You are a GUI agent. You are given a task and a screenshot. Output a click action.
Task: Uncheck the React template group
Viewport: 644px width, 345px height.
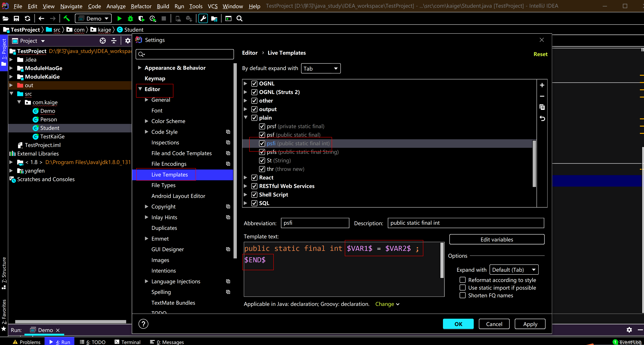click(254, 178)
